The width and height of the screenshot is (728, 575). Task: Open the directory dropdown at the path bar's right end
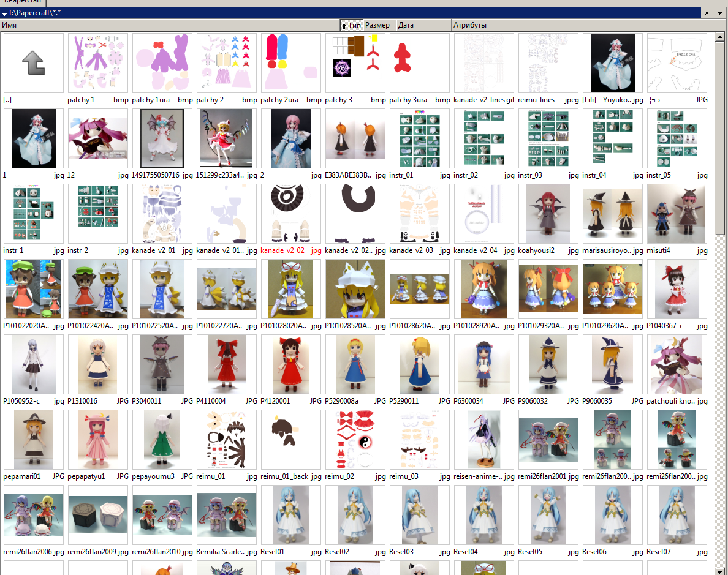(719, 13)
